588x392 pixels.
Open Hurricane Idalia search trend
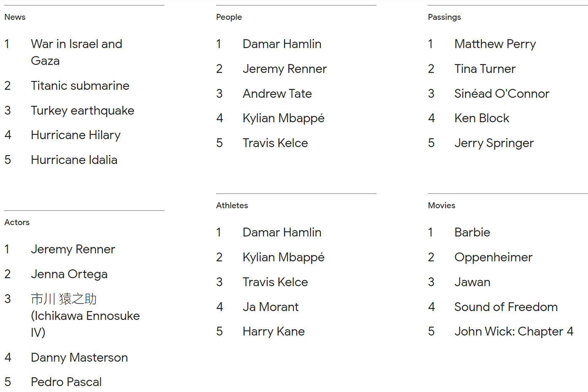[74, 160]
